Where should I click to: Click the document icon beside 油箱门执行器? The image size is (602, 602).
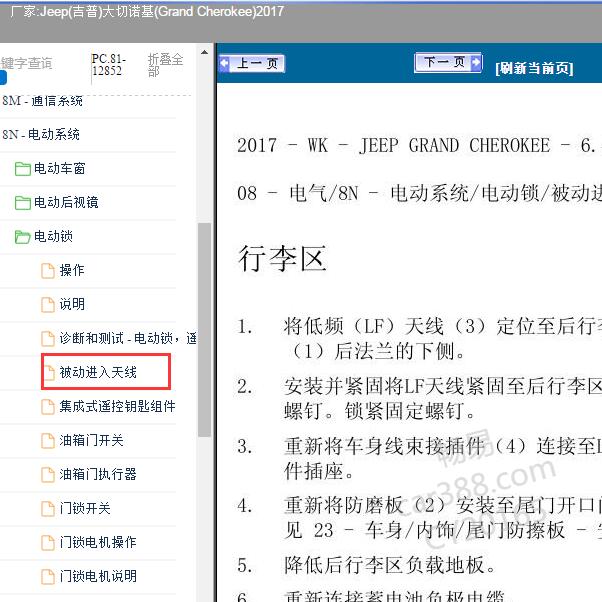point(48,475)
